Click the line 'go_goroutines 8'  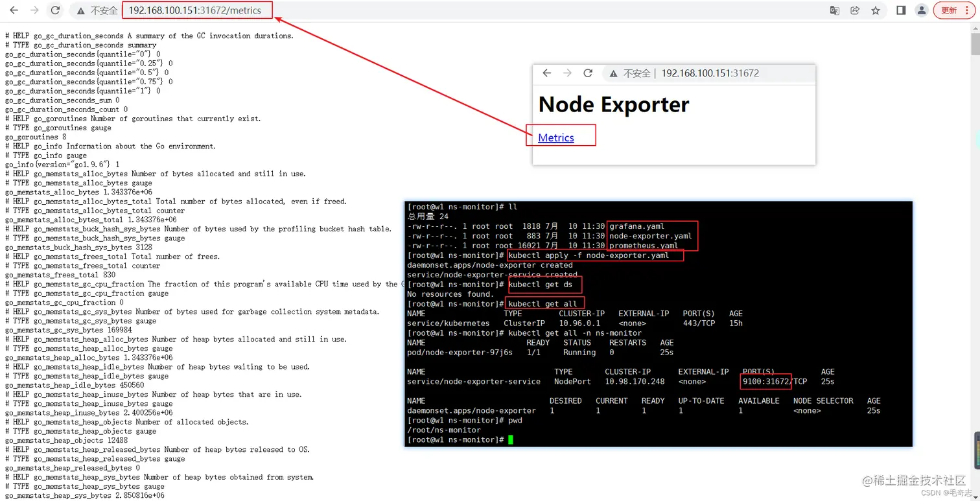[36, 137]
